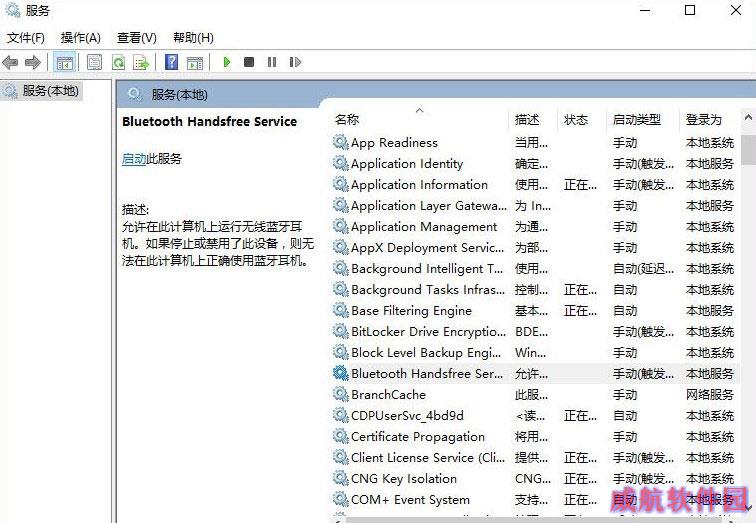Open the 操作(A) menu
Screen dimensions: 756x523
(81, 38)
